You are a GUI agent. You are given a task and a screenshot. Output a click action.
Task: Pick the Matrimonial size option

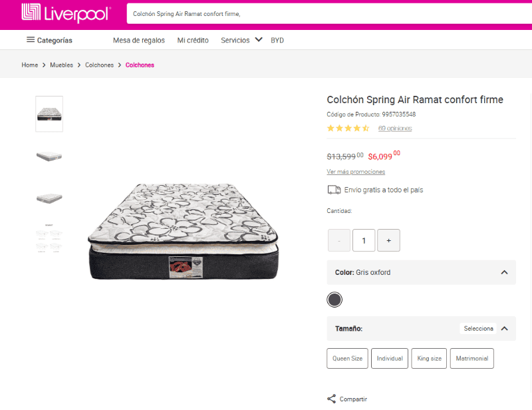click(472, 358)
